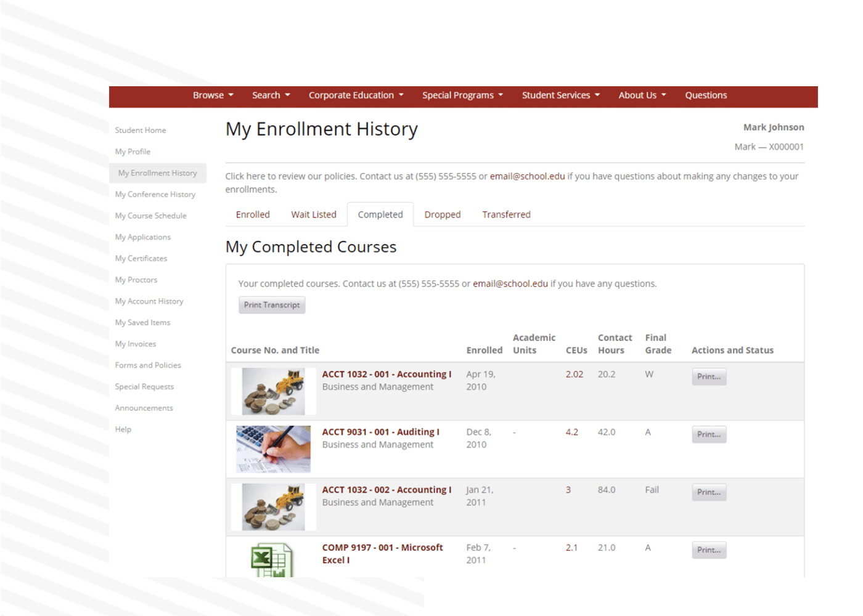Open My Course Schedule in the sidebar
The width and height of the screenshot is (863, 616).
150,216
